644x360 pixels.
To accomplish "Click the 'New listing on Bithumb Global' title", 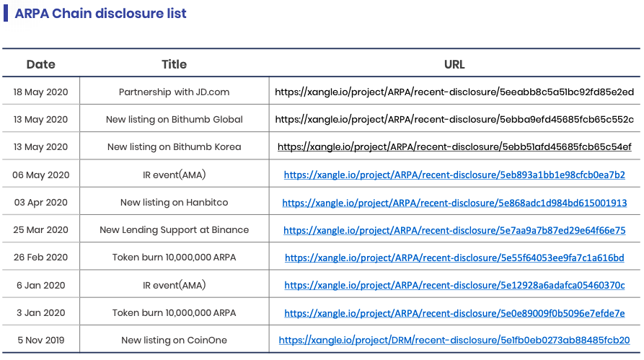I will (x=174, y=120).
